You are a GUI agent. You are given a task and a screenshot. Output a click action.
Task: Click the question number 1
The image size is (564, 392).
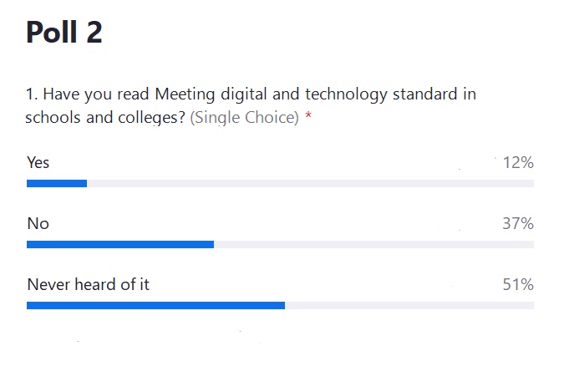point(32,94)
